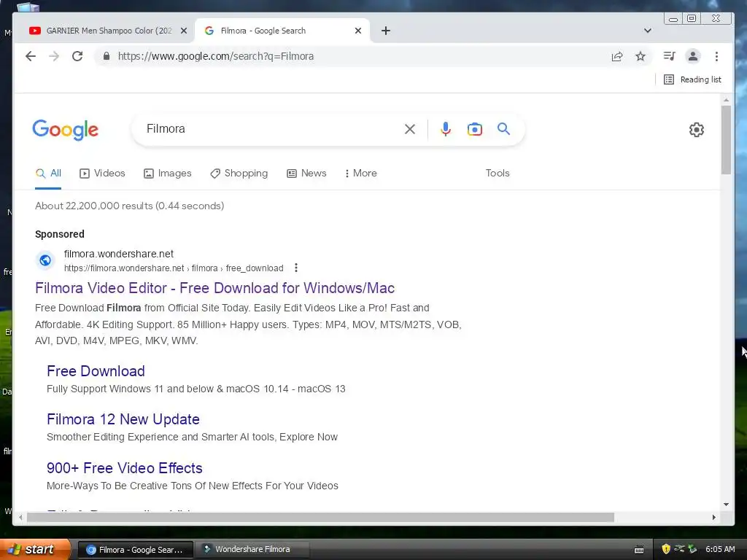This screenshot has height=560, width=747.
Task: Click the horizontal scroll right arrow
Action: click(713, 517)
